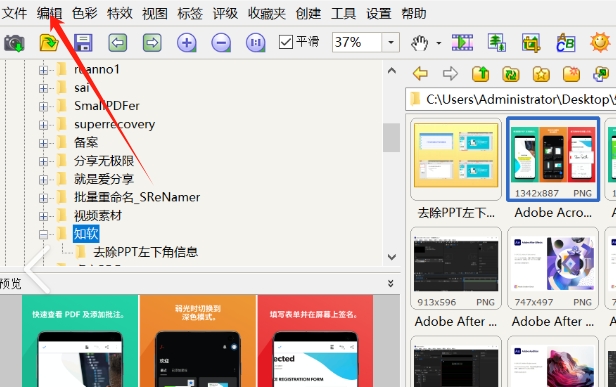The width and height of the screenshot is (616, 387).
Task: Click the new folder icon
Action: tap(571, 73)
